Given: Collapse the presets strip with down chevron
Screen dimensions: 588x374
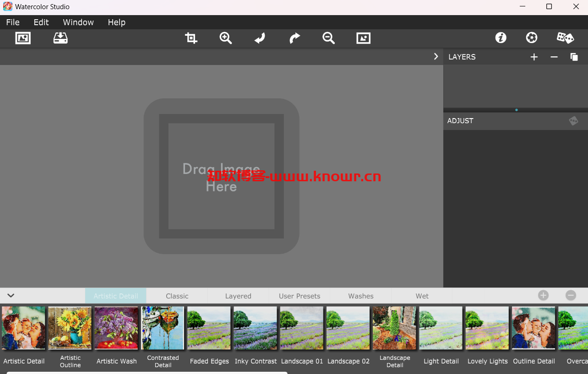Looking at the screenshot, I should pyautogui.click(x=11, y=296).
